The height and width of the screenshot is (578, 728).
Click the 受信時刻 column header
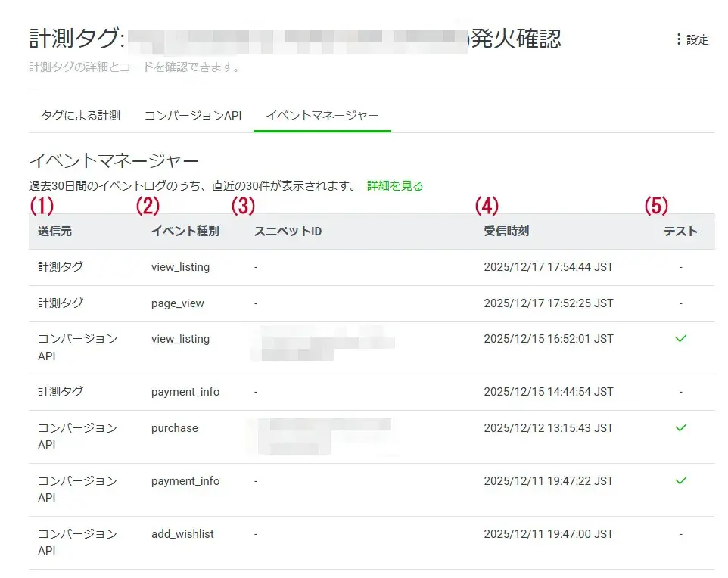click(x=506, y=232)
